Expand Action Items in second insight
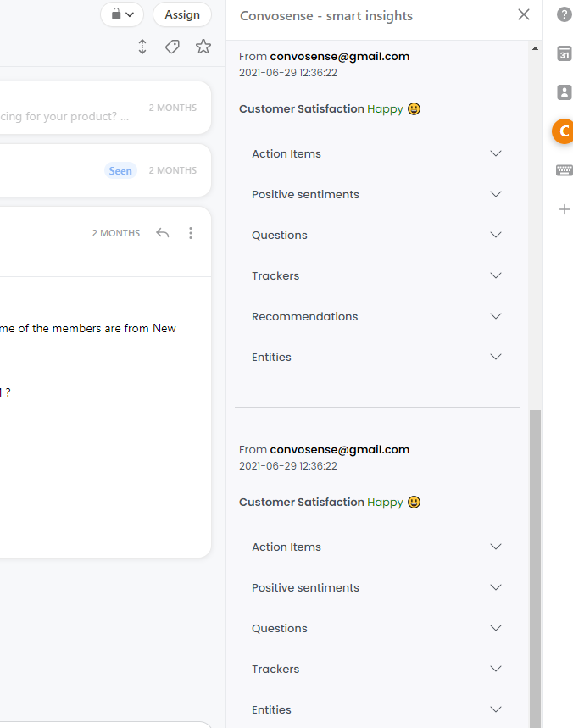This screenshot has width=573, height=728. 376,547
